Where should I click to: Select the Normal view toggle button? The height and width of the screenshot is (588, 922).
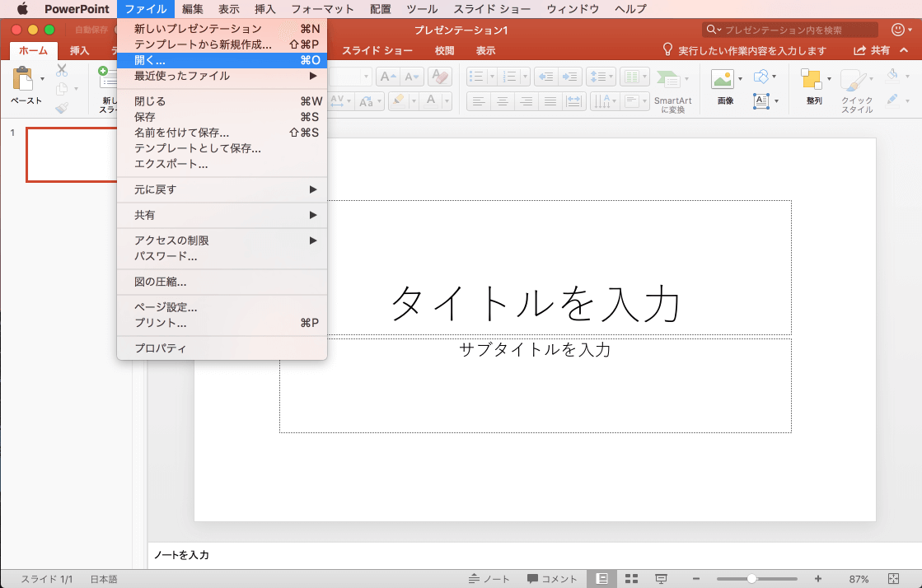(x=602, y=579)
